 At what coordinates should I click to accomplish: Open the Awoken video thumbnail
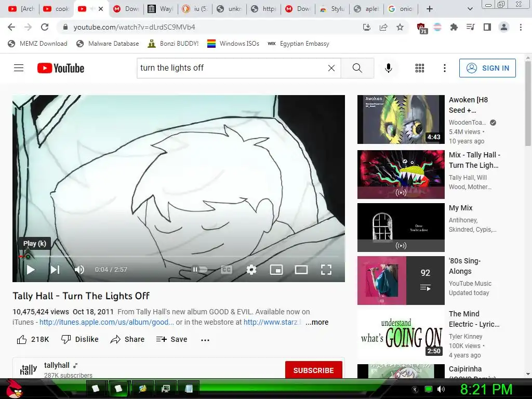click(x=401, y=119)
